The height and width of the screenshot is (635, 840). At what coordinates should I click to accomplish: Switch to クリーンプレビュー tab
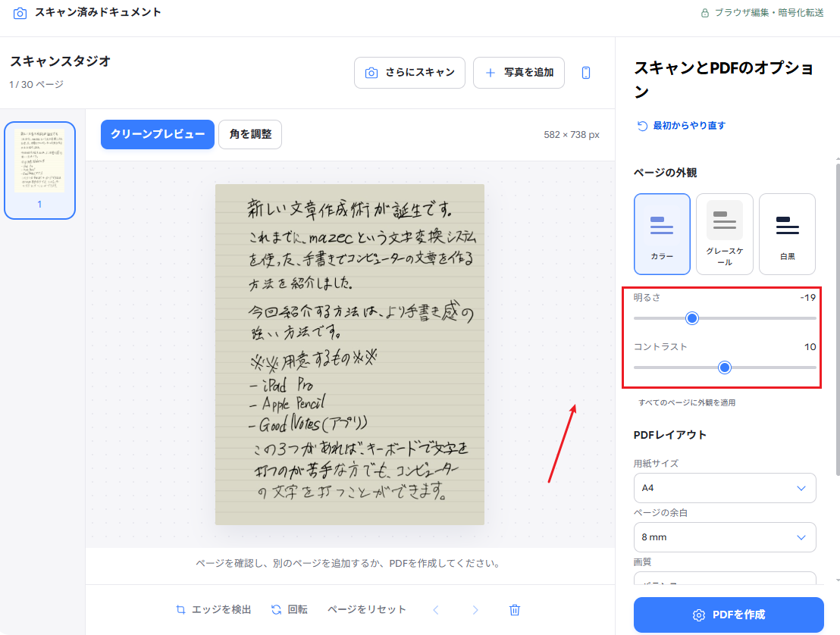(158, 134)
